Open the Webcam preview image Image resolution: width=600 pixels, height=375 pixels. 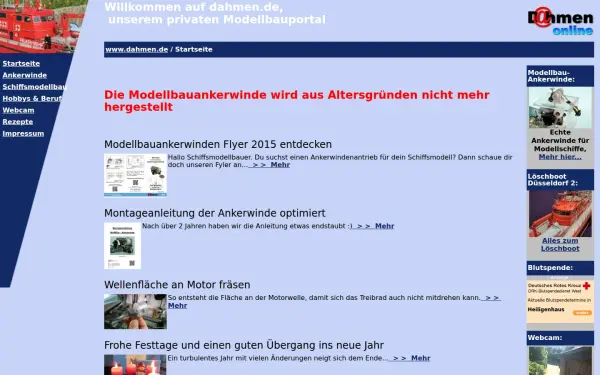pos(560,360)
